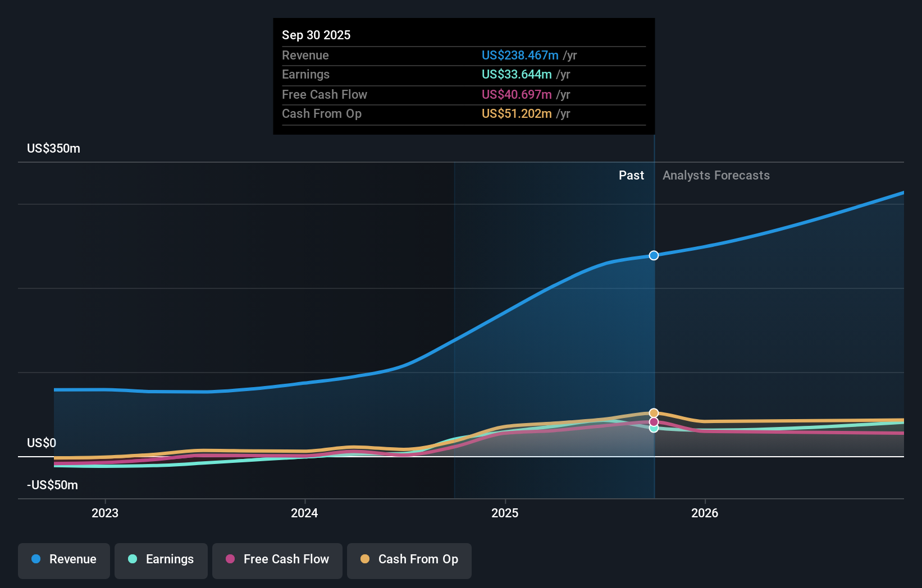Click the US$350m axis label

pos(52,148)
